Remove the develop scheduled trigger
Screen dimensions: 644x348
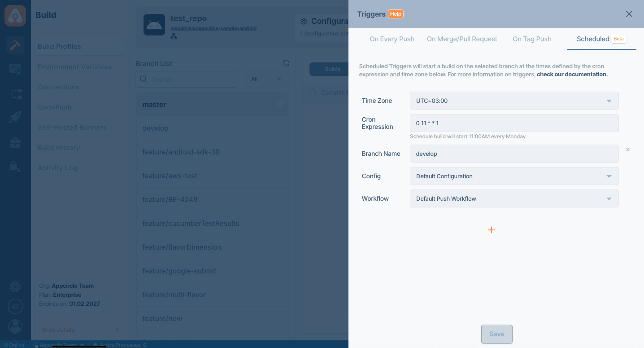pos(628,150)
